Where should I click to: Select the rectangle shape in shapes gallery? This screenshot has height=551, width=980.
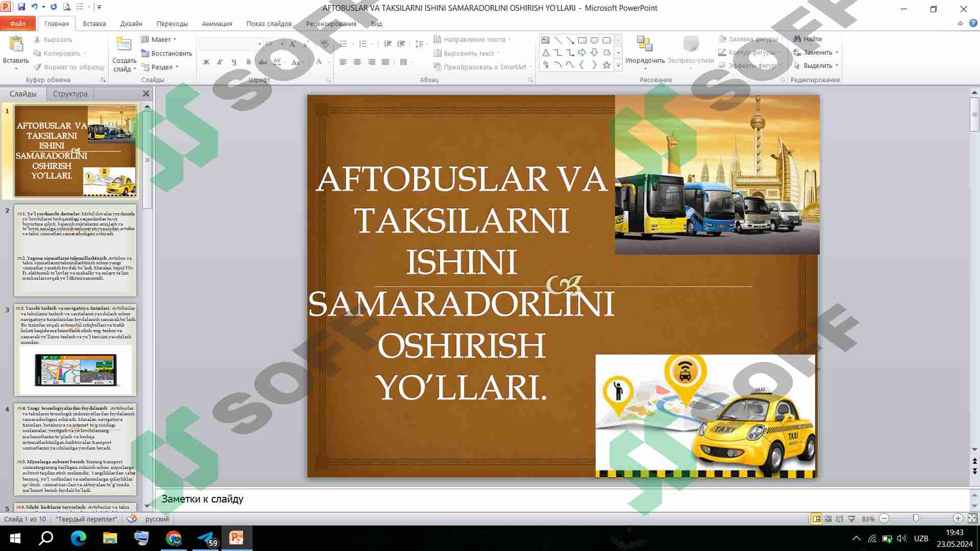click(x=582, y=40)
